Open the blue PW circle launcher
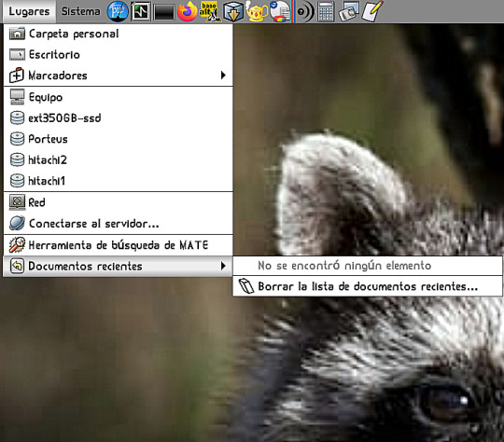Viewport: 504px width, 442px height. (x=118, y=11)
